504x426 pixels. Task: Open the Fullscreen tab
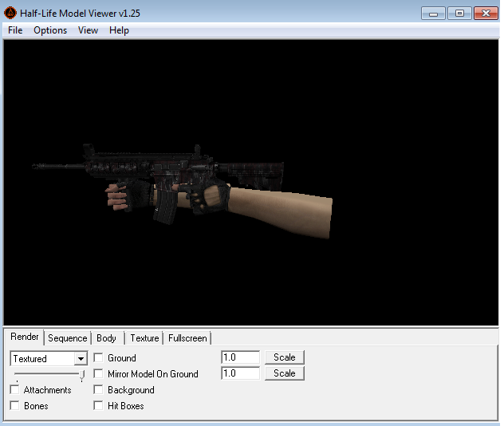tap(187, 338)
